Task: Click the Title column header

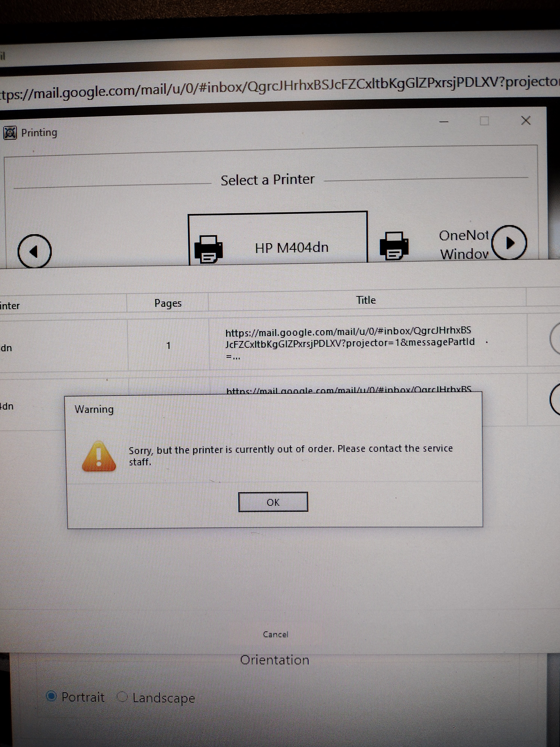Action: pyautogui.click(x=366, y=300)
